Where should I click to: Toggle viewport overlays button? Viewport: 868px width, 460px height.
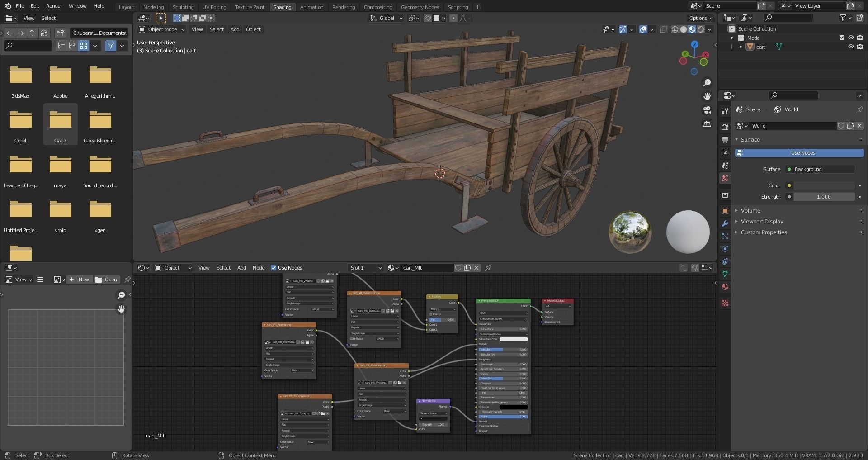point(643,29)
